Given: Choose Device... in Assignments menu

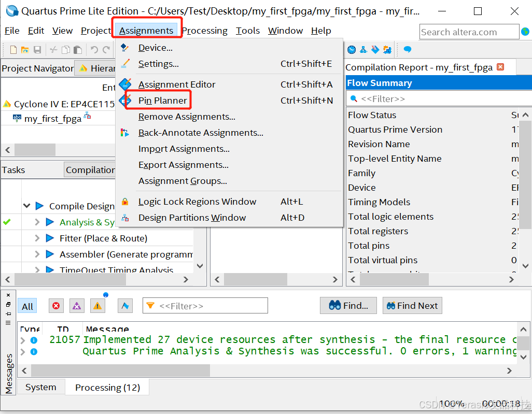Looking at the screenshot, I should 228,48.
